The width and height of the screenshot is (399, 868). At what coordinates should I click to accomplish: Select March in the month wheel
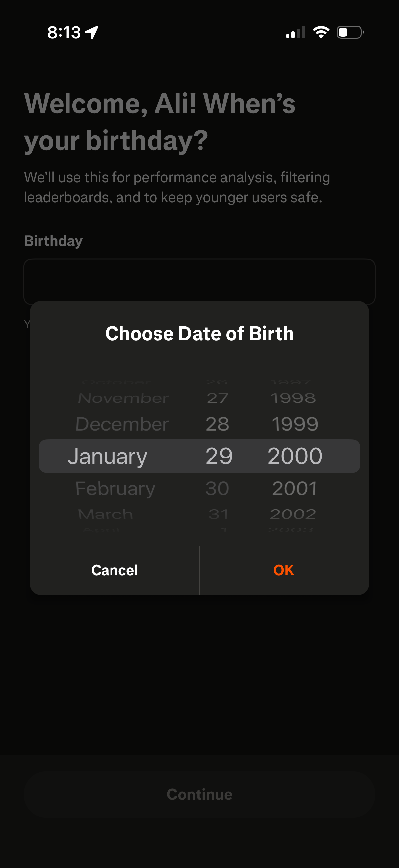(x=106, y=514)
